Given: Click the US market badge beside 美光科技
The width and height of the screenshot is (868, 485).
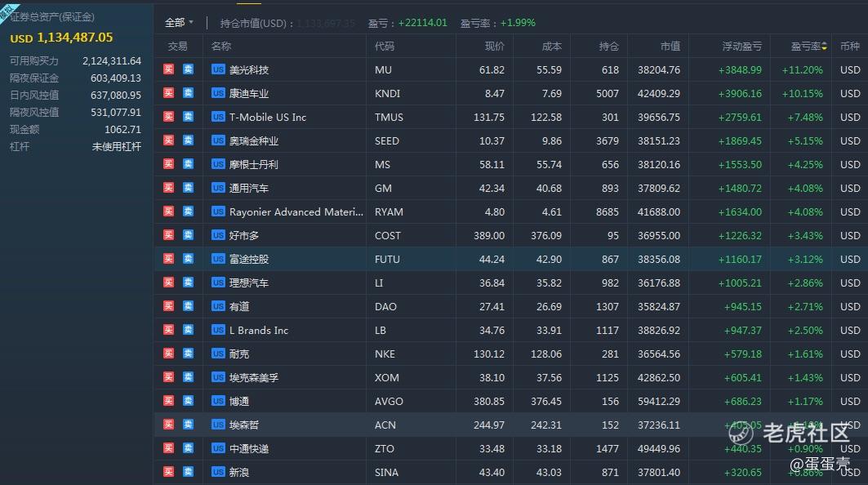Looking at the screenshot, I should pyautogui.click(x=218, y=69).
